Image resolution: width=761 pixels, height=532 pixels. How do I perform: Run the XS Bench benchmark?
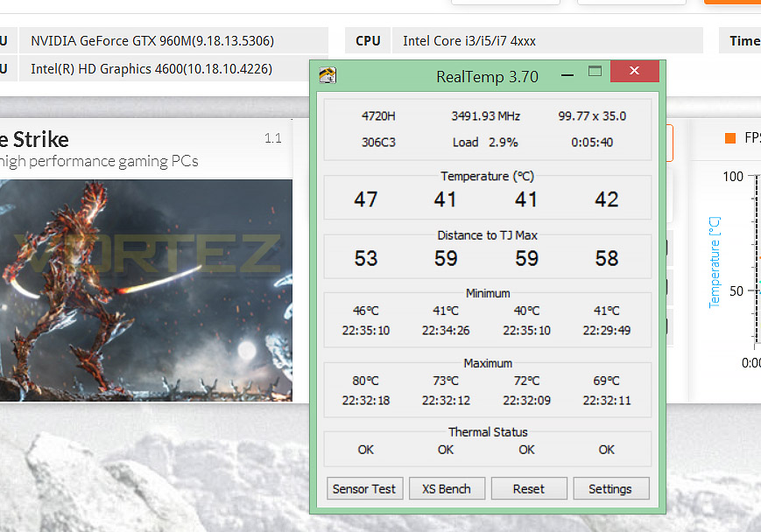[x=447, y=488]
